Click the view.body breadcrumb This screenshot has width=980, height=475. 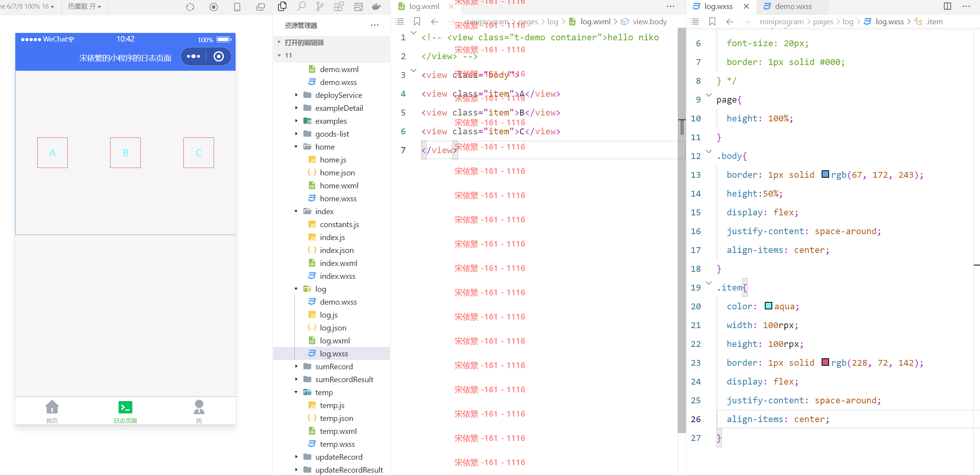pos(649,22)
